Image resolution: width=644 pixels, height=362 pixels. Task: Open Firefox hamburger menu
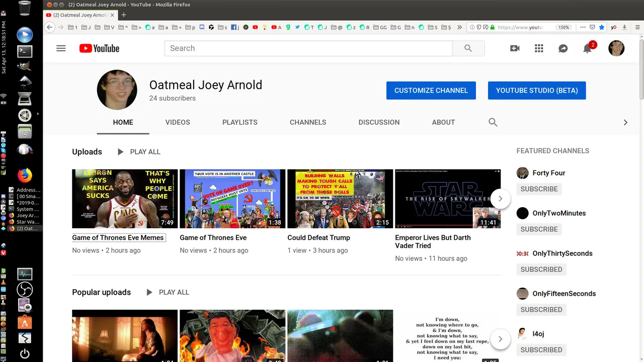tap(637, 27)
